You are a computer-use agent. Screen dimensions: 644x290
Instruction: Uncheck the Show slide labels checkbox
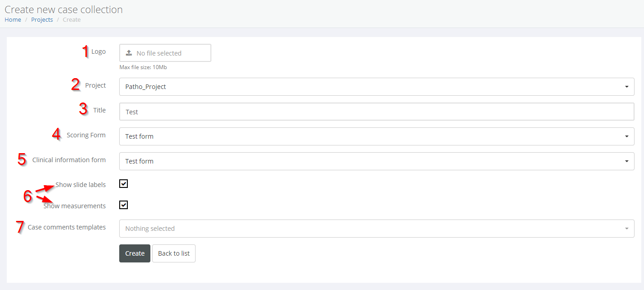(124, 183)
